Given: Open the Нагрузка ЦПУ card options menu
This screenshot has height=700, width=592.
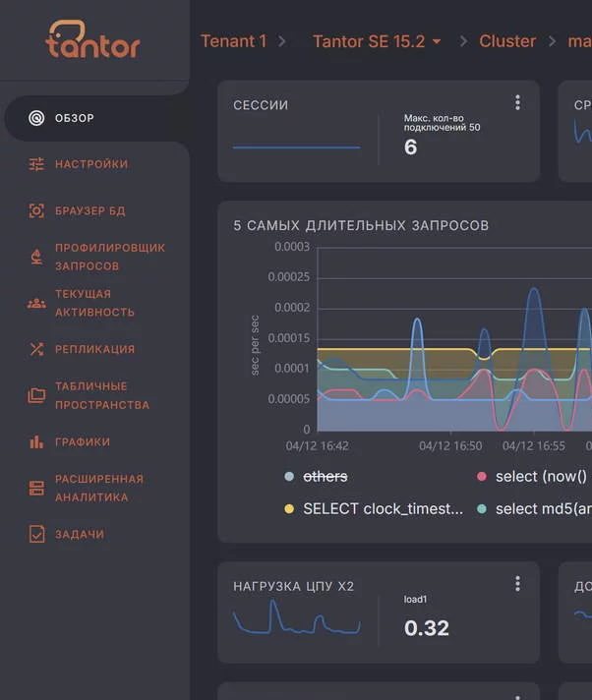Looking at the screenshot, I should [517, 584].
